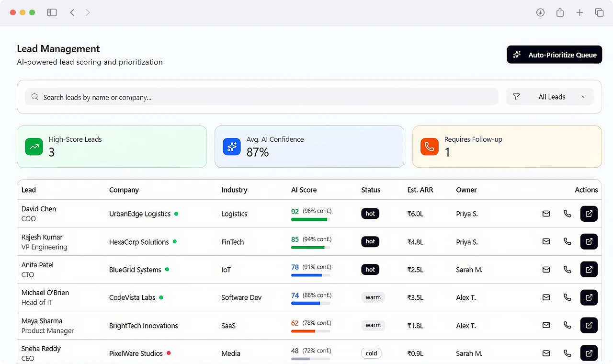Click ₹6.0L ARR value

point(416,214)
